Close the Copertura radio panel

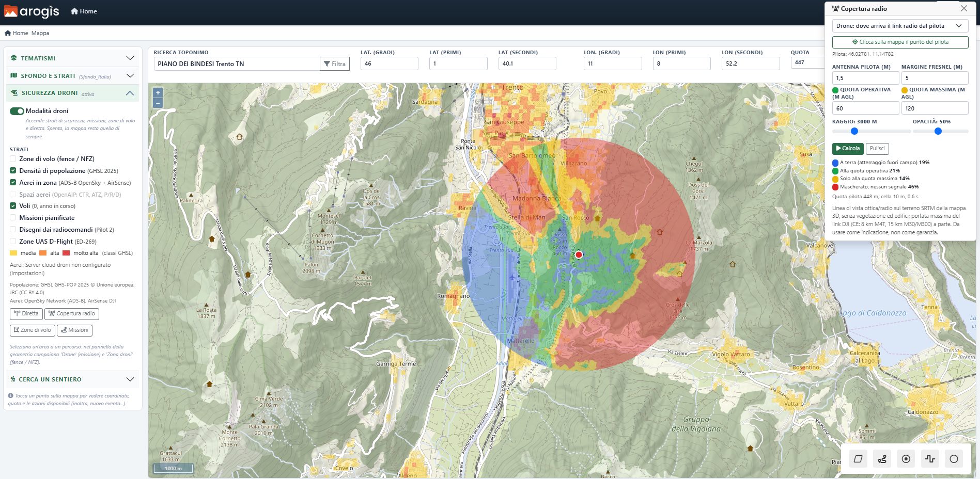point(963,8)
